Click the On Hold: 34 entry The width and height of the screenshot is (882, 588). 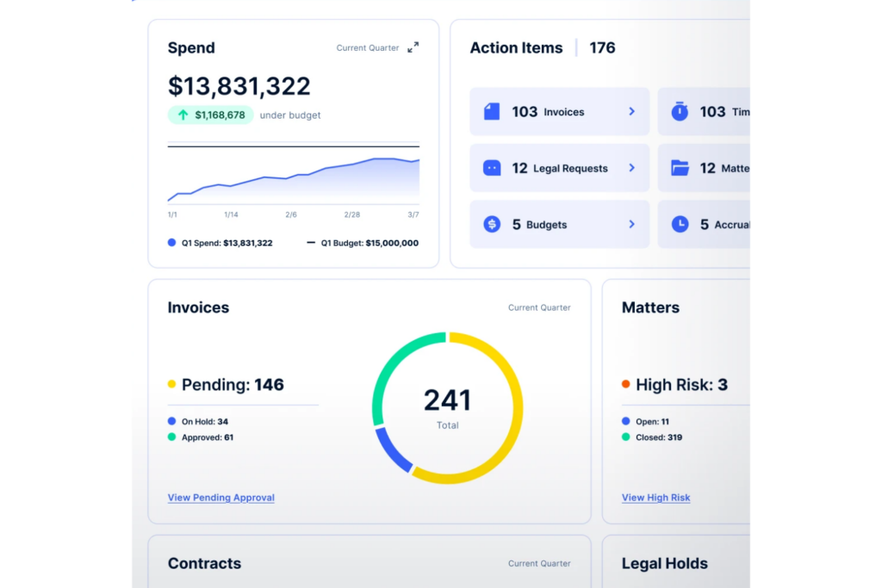pos(205,422)
